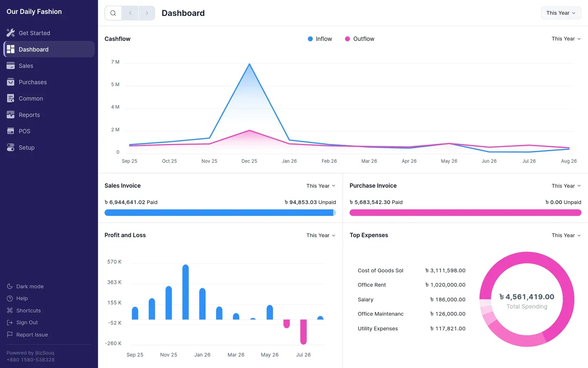
Task: Click the Dark mode moon icon
Action: tap(10, 286)
